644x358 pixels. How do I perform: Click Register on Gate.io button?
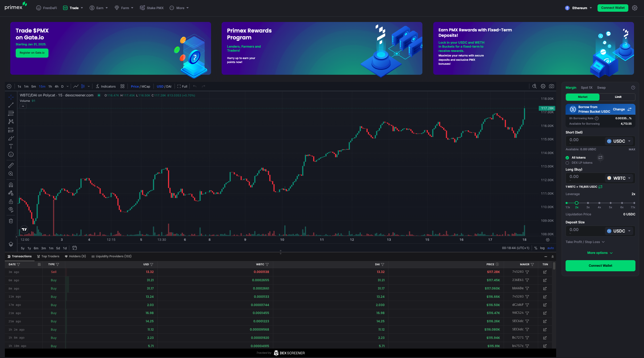pos(32,53)
